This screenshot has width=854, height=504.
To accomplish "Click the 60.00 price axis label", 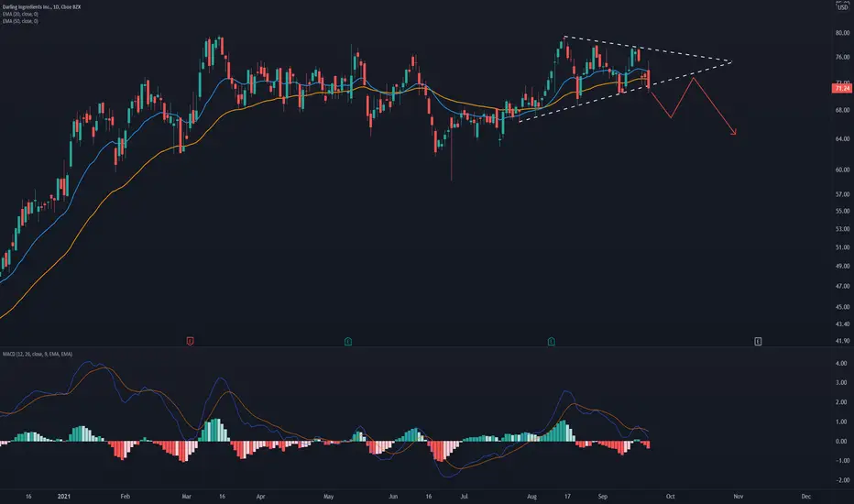I will [x=843, y=170].
